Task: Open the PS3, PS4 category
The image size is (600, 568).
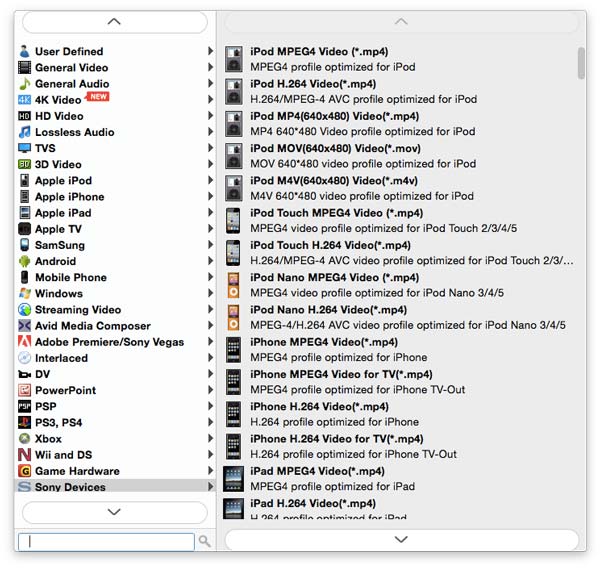Action: coord(115,423)
